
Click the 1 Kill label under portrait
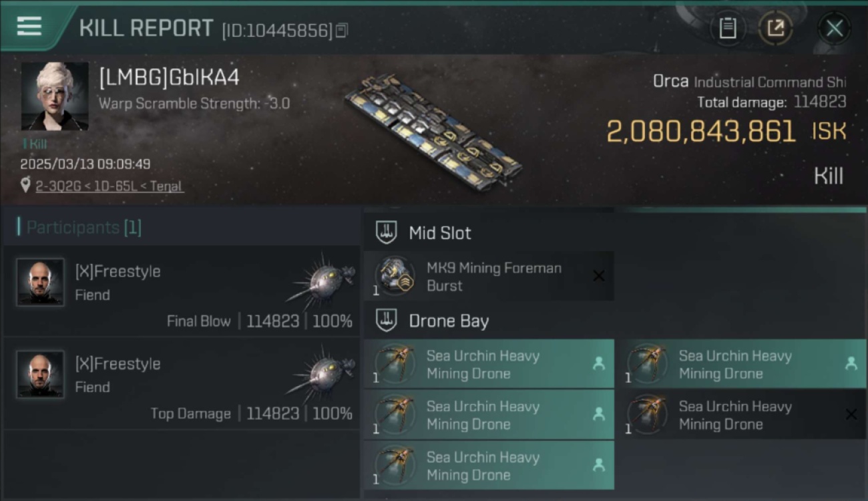point(35,144)
